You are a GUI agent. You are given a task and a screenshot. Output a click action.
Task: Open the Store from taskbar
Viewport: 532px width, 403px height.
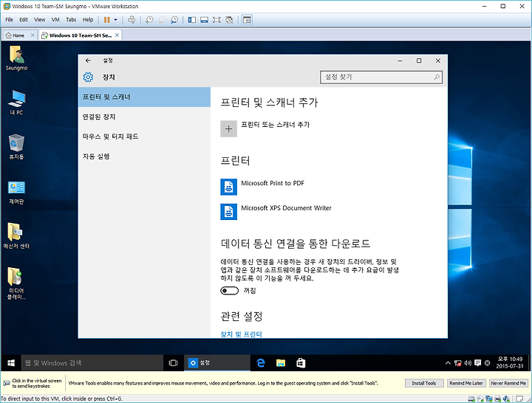pyautogui.click(x=301, y=363)
